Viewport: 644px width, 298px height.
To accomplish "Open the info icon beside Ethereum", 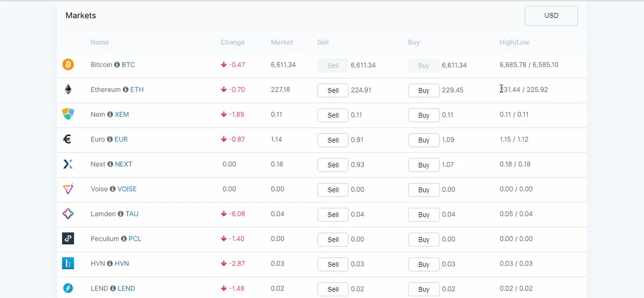I will (x=126, y=90).
